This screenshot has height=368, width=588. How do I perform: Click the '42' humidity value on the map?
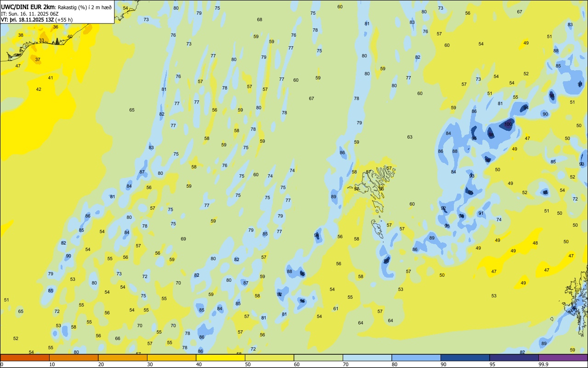(39, 89)
